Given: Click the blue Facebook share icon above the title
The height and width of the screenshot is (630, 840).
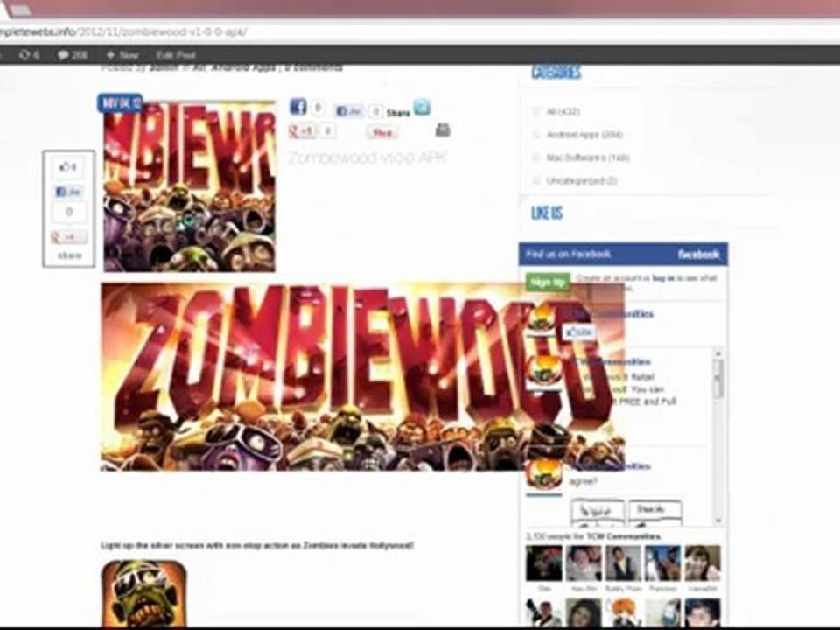Looking at the screenshot, I should [x=298, y=107].
